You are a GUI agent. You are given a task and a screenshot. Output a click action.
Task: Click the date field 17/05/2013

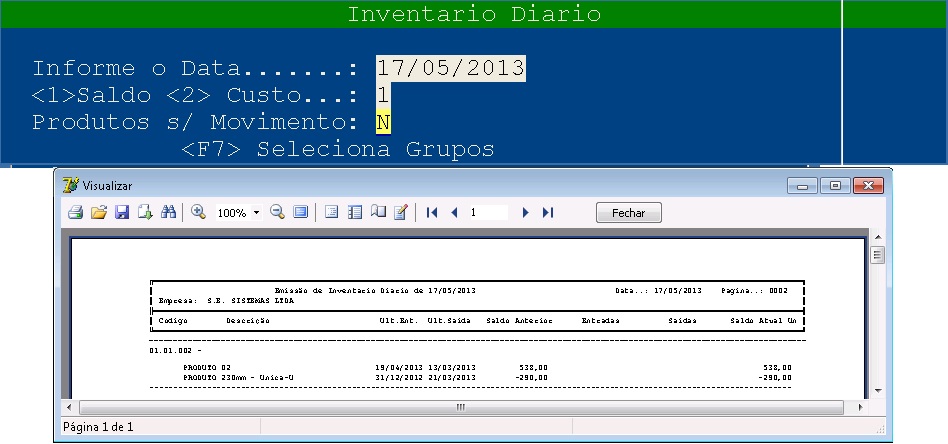(x=450, y=68)
